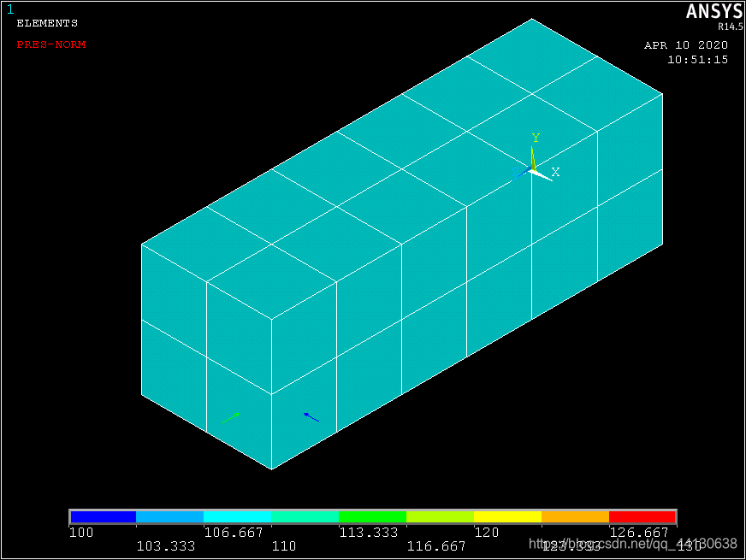
Task: Open the blog.csdn.net watermark link
Action: pyautogui.click(x=633, y=544)
